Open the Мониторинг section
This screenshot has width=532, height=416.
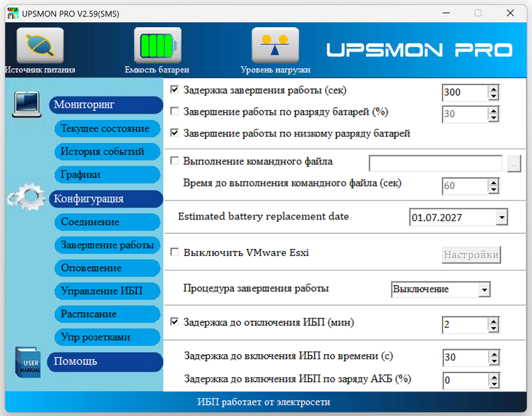click(x=106, y=105)
